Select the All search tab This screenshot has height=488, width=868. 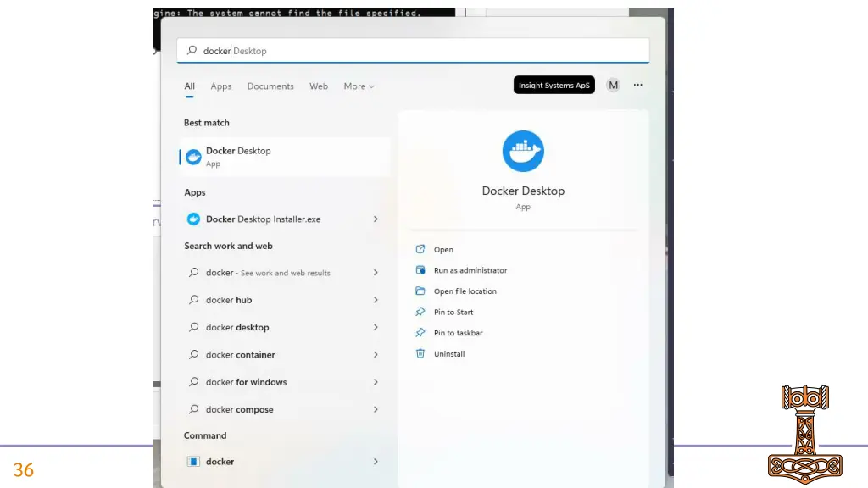(x=189, y=86)
